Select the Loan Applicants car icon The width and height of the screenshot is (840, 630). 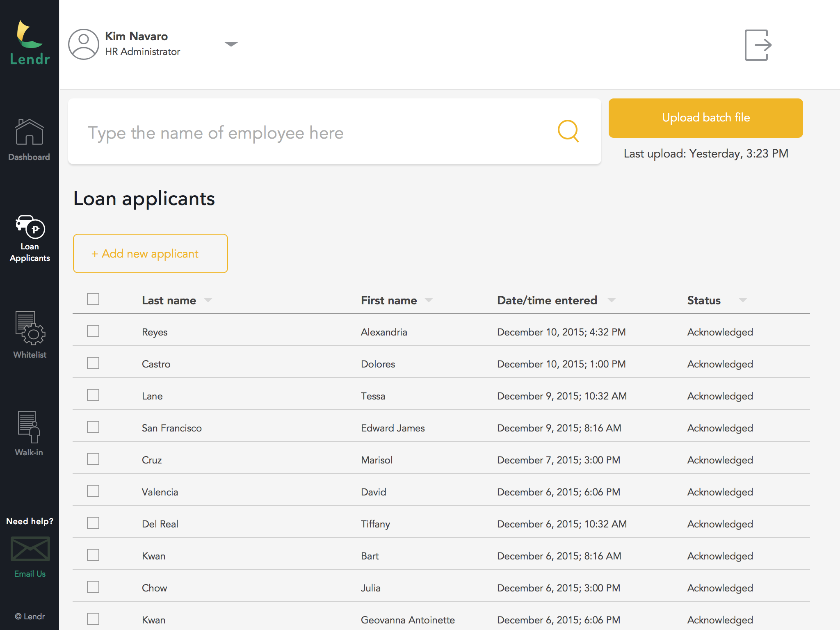click(x=30, y=226)
